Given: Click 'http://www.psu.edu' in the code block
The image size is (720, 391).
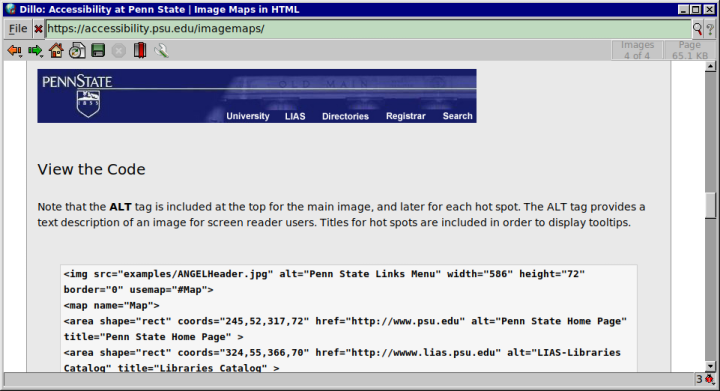Looking at the screenshot, I should tap(405, 321).
